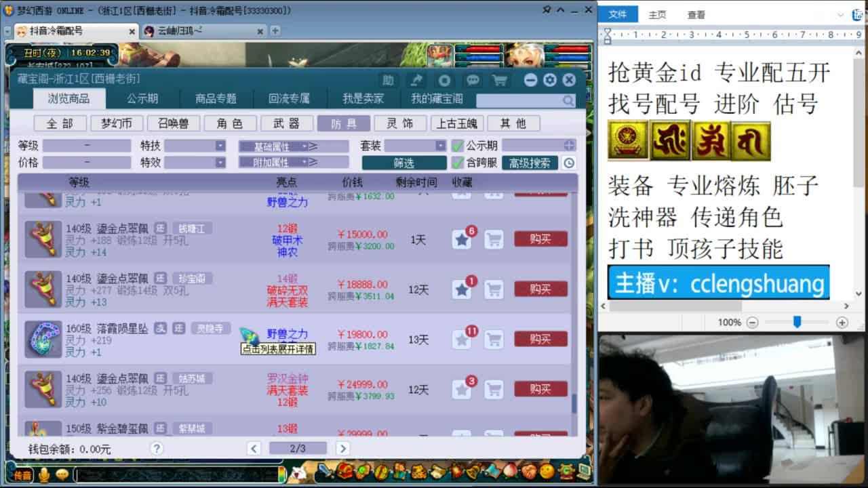Open settings via the gear icon
The height and width of the screenshot is (488, 868).
[x=549, y=79]
